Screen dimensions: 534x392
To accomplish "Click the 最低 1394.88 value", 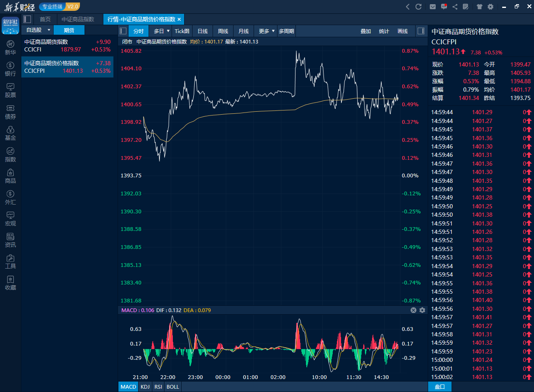I will coord(520,81).
